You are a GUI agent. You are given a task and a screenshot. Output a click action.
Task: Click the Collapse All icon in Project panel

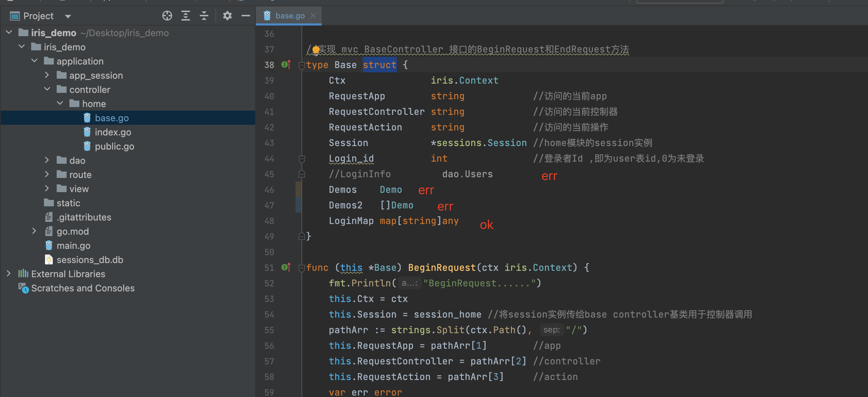pyautogui.click(x=204, y=16)
